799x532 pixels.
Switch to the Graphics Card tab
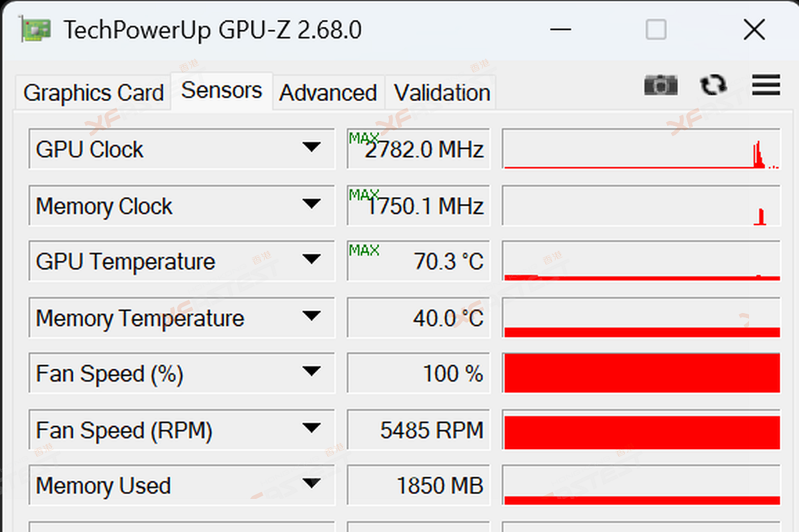(x=93, y=93)
